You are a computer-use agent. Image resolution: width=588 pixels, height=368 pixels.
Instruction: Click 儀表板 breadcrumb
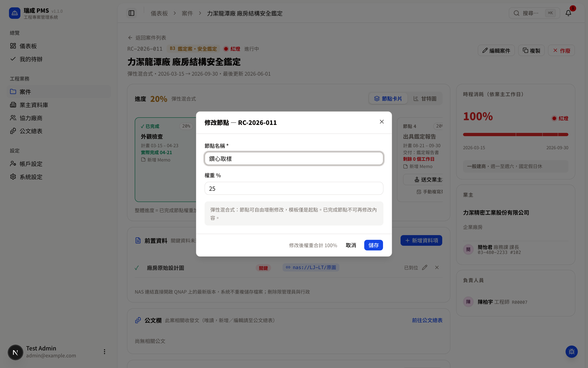pos(159,13)
